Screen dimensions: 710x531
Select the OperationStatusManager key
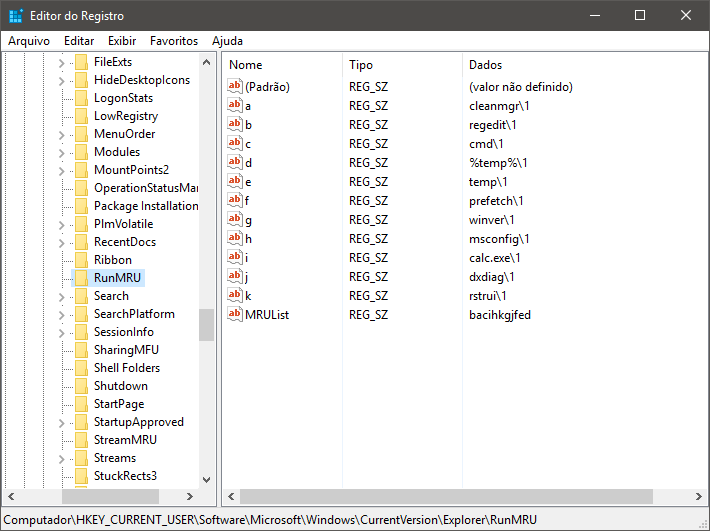146,188
